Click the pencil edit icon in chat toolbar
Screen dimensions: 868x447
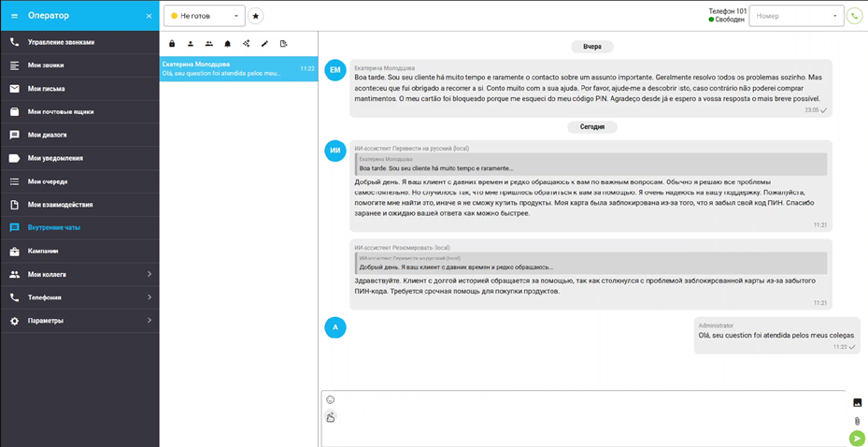click(264, 43)
